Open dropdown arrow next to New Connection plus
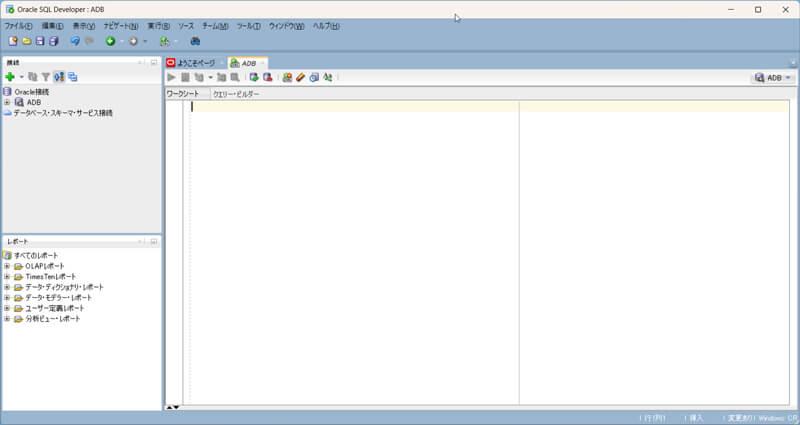Image resolution: width=800 pixels, height=425 pixels. coord(21,77)
